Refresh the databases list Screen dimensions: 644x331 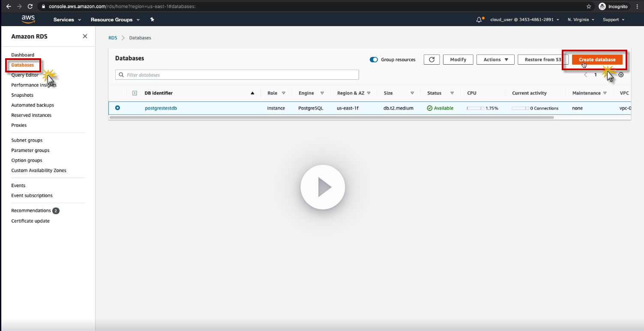click(x=432, y=60)
